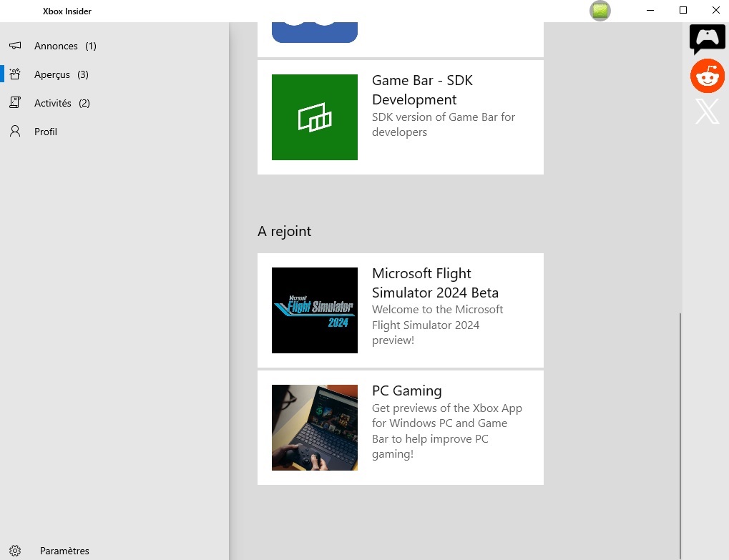Click the "A rejoint" section heading
Screen dimensions: 729x560
285,231
